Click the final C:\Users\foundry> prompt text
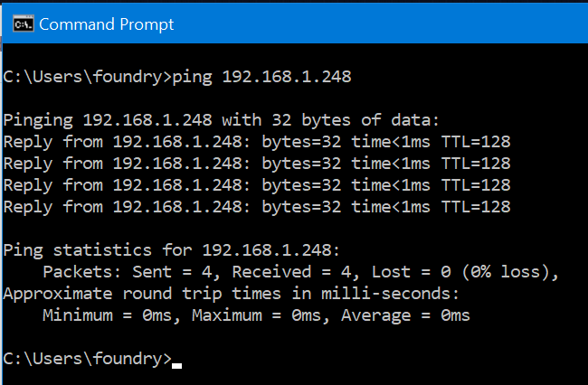 [88, 359]
